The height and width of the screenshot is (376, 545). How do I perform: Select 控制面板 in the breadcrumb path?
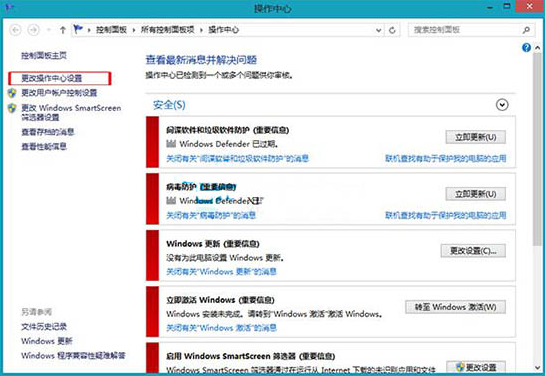[x=112, y=30]
